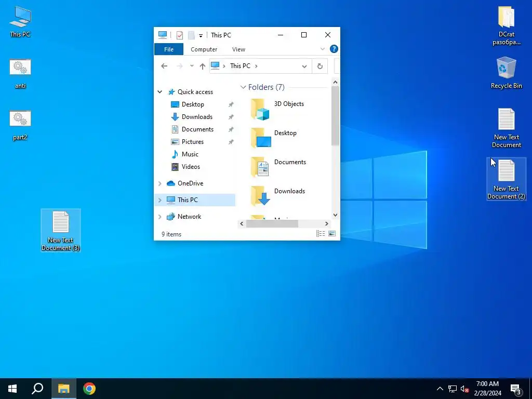Select the Recycle Bin icon
The image size is (532, 399).
click(x=506, y=73)
